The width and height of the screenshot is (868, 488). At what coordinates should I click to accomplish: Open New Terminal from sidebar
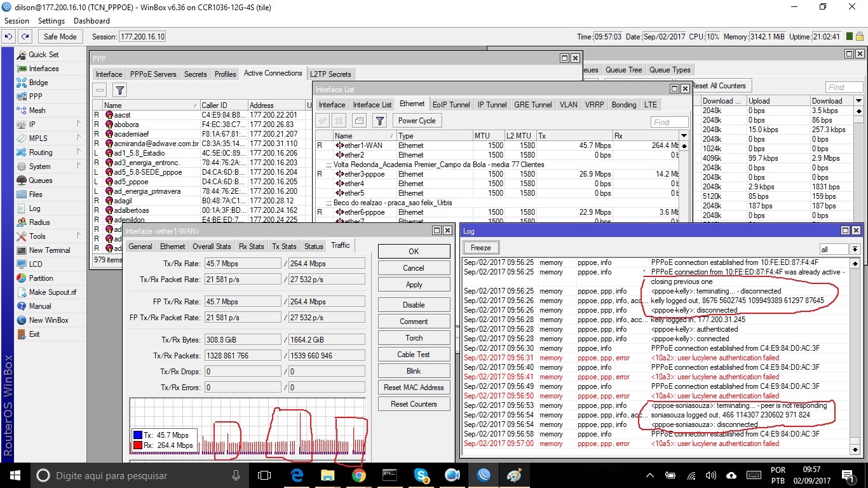[x=49, y=250]
